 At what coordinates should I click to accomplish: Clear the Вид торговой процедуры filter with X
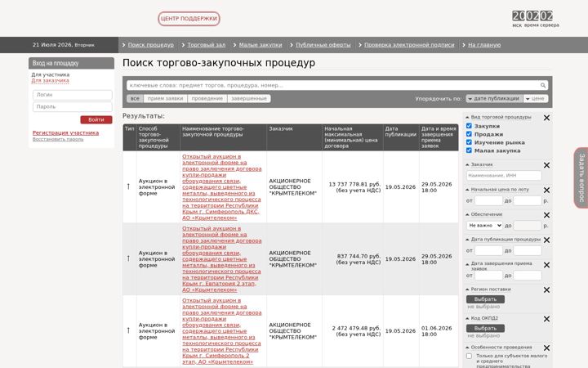[546, 118]
